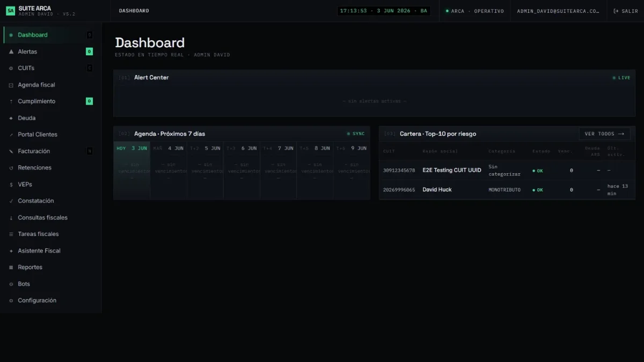The image size is (644, 362).
Task: Click the Agenda fiscal calendar icon
Action: (11, 85)
